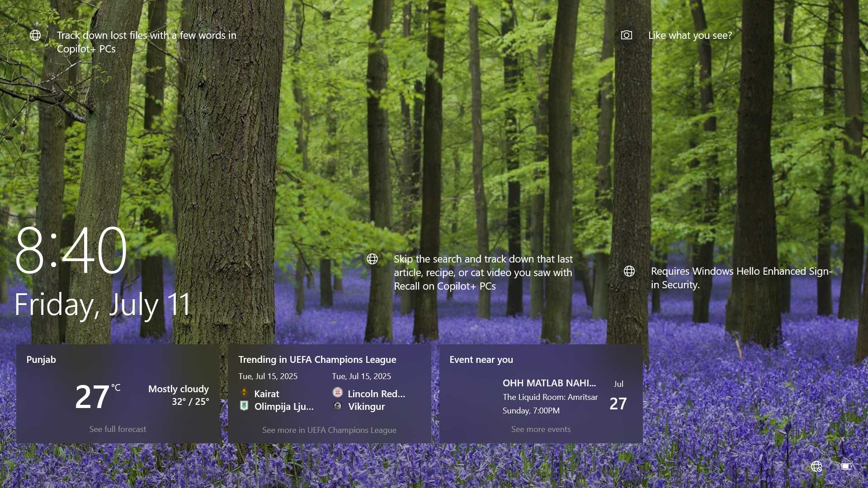The height and width of the screenshot is (488, 868).
Task: Open the network status icon in bottom corner
Action: 816,466
